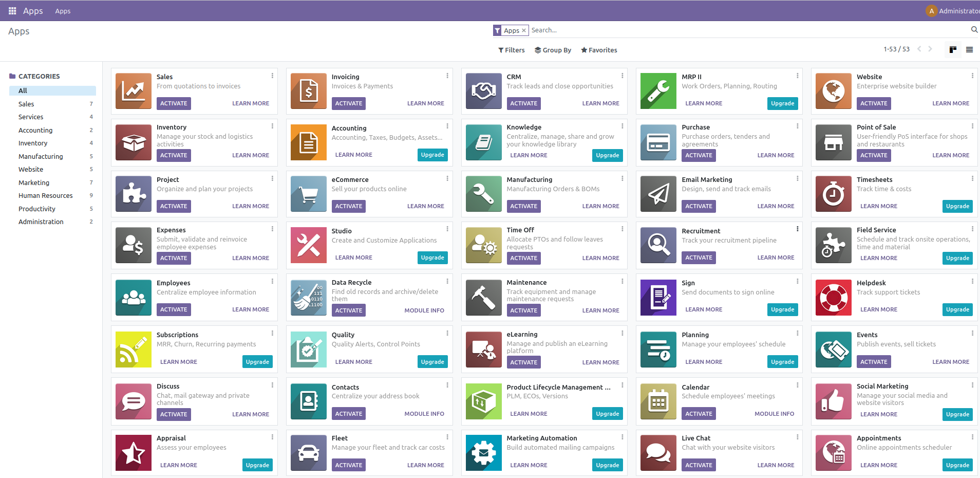The image size is (980, 478).
Task: Open the Filters dropdown
Action: coord(512,50)
